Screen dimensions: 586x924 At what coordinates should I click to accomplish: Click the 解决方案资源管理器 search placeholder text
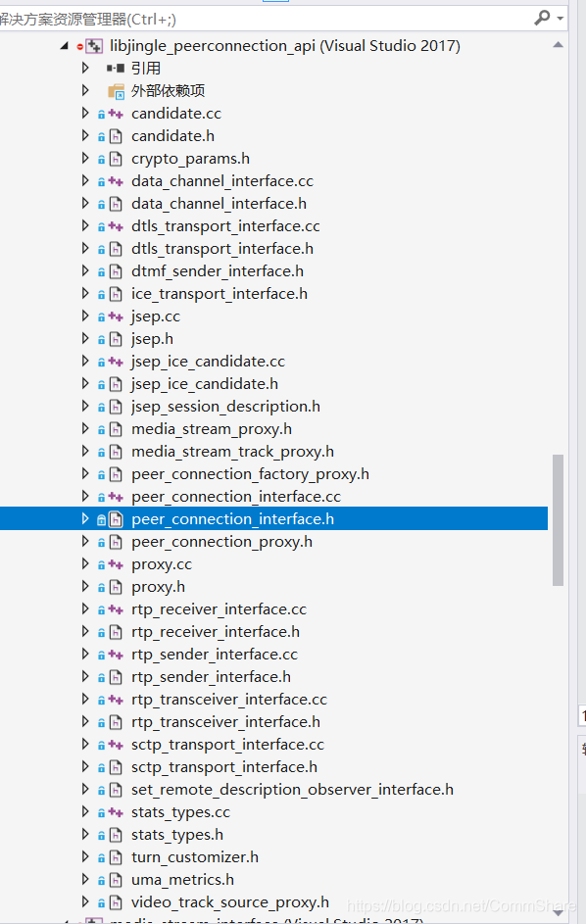click(x=88, y=20)
